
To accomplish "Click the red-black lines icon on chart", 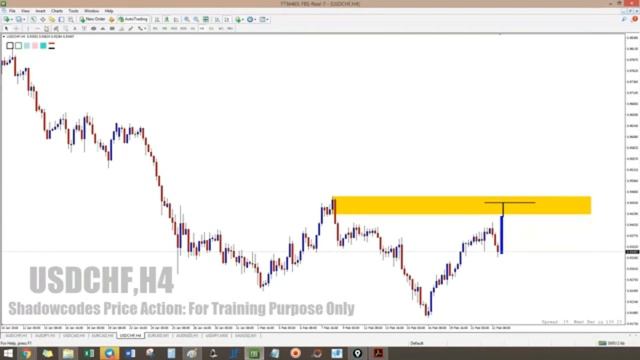I will (52, 46).
